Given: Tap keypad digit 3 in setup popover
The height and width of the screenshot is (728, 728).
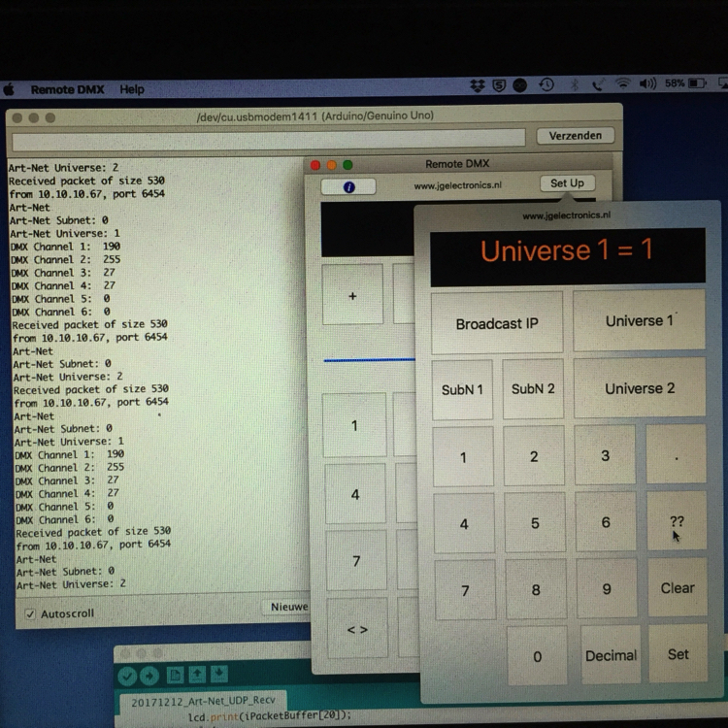Looking at the screenshot, I should pos(605,455).
